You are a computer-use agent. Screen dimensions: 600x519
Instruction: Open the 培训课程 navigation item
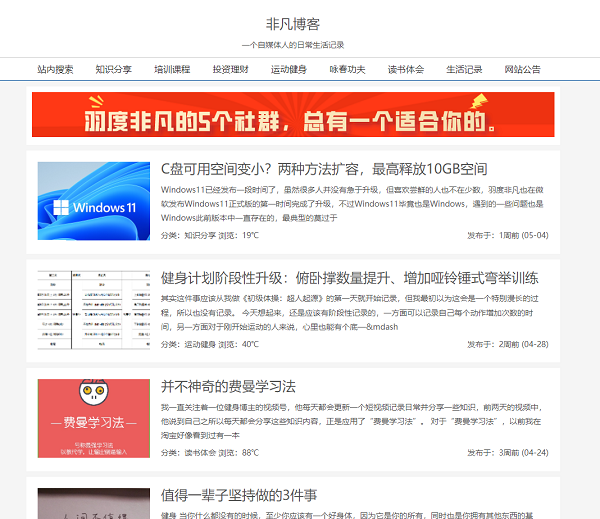pyautogui.click(x=172, y=69)
